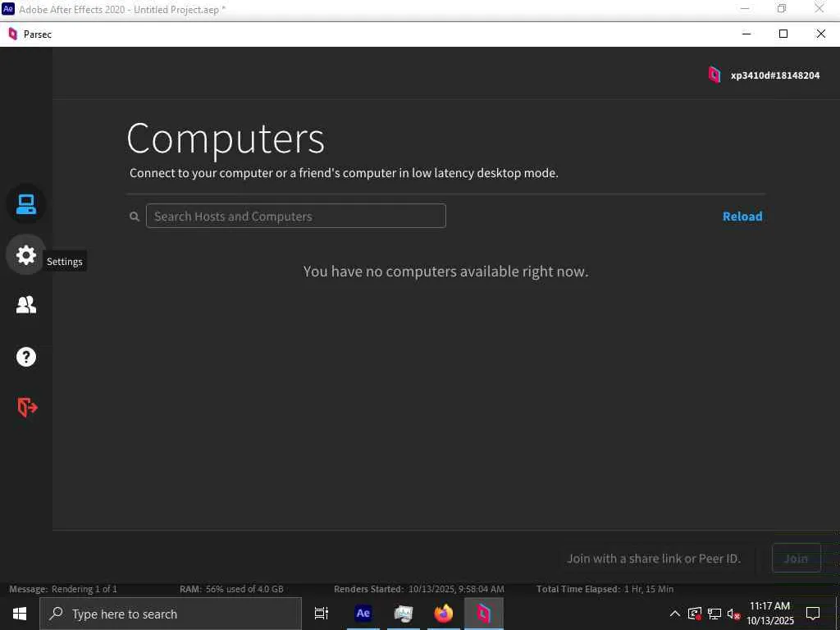
Task: Click the magnifier icon beside host search
Action: (x=135, y=217)
